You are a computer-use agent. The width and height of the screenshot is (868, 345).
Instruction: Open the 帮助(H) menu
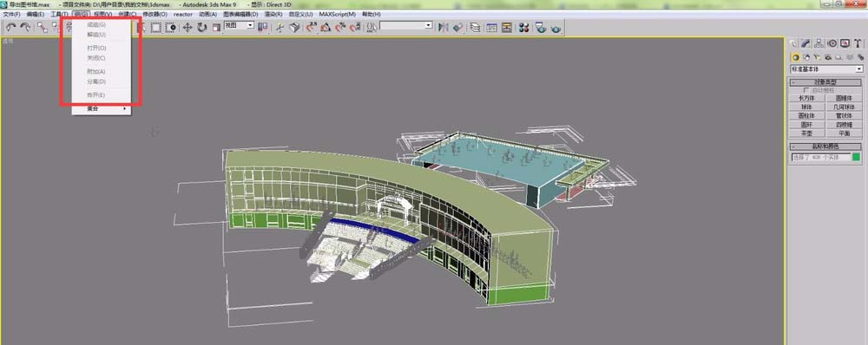click(371, 14)
